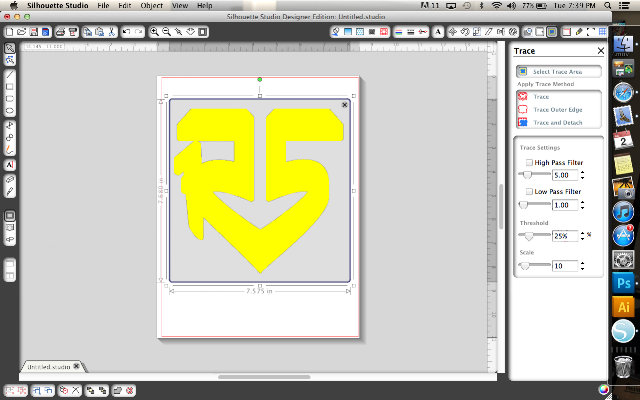The image size is (640, 400).
Task: Open the Help menu
Action: (x=204, y=5)
